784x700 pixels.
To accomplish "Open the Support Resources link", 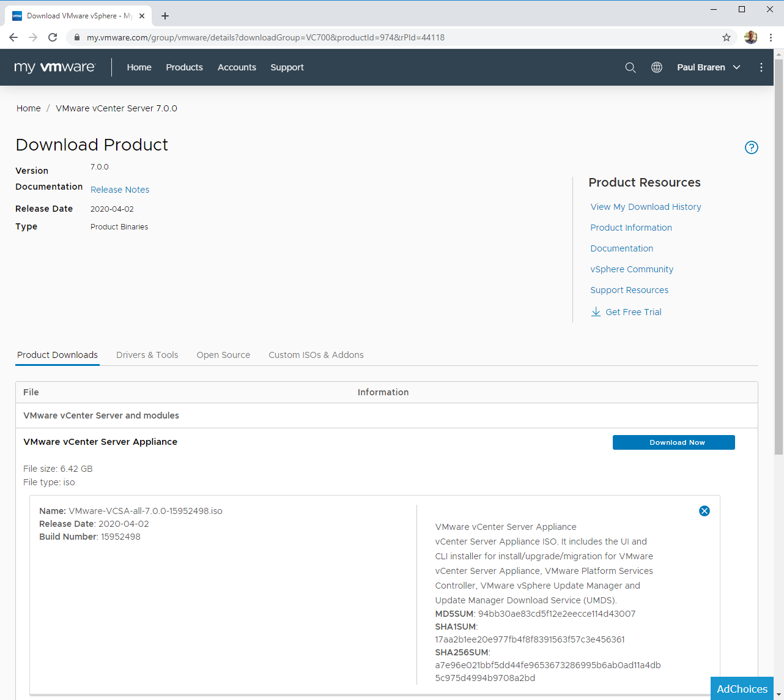I will click(x=629, y=290).
